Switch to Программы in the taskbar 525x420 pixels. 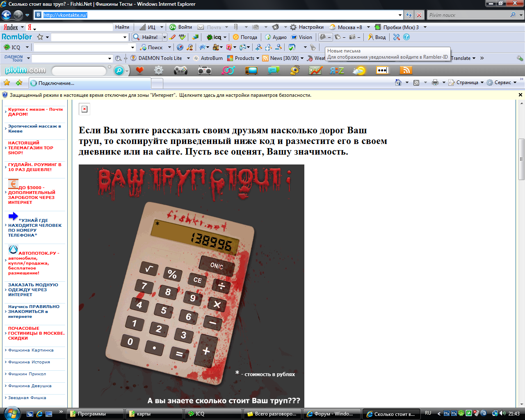[96, 414]
